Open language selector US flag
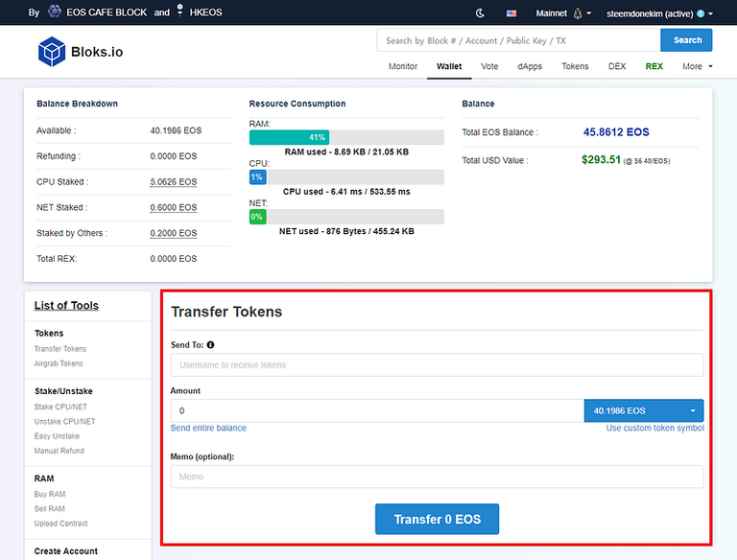The height and width of the screenshot is (560, 737). (x=511, y=13)
